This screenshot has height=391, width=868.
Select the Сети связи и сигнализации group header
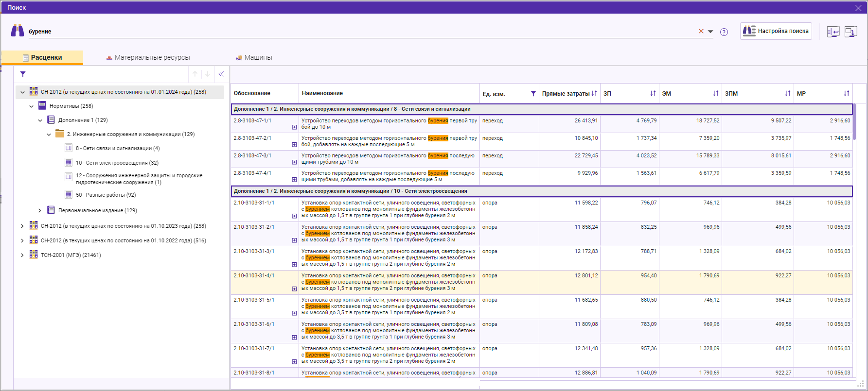[x=542, y=109]
